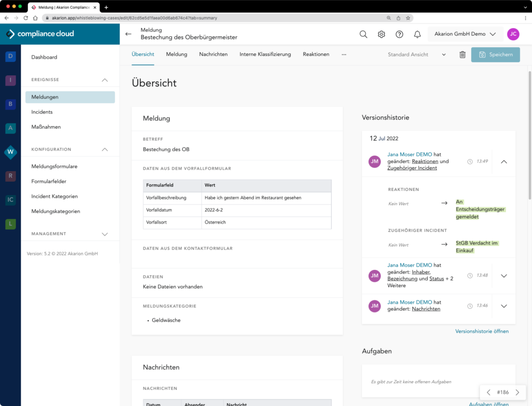Expand the Management sidebar section
This screenshot has width=532, height=406.
(x=104, y=234)
